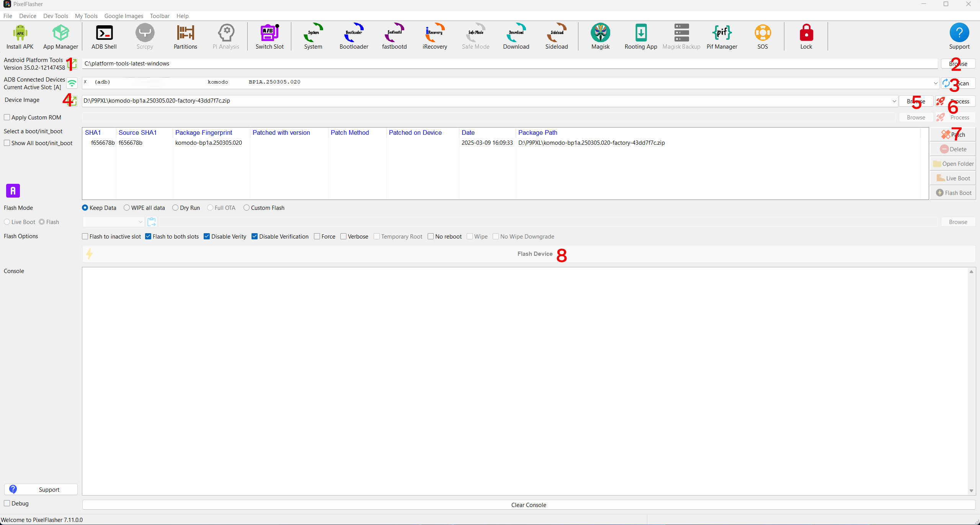
Task: Click the bottom-left Support button
Action: [41, 489]
